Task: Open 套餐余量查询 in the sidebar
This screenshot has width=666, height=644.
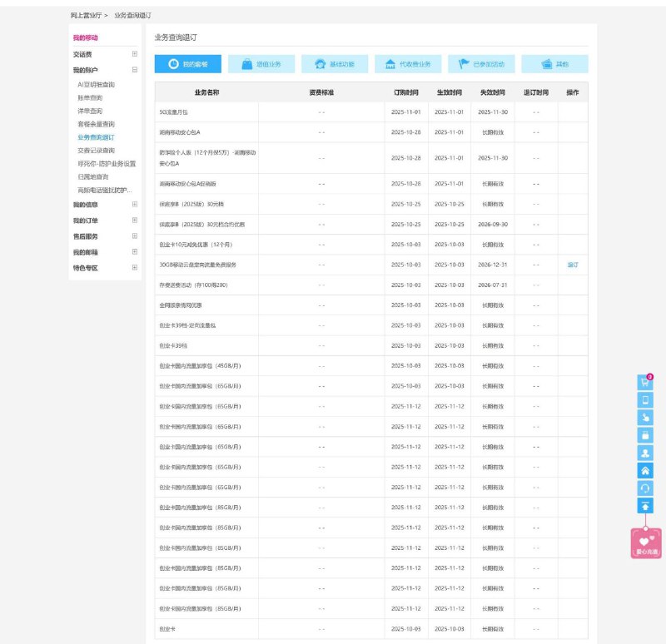Action: coord(96,124)
